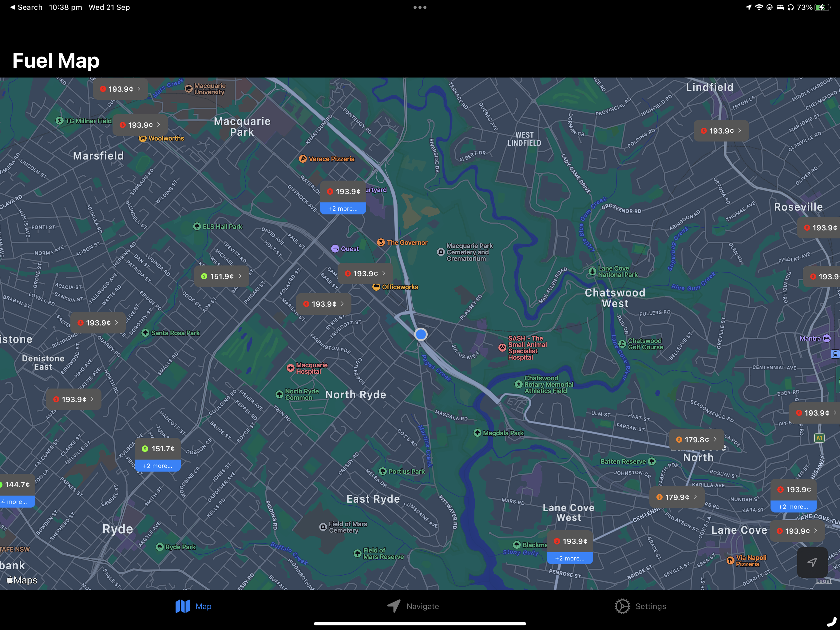Tap Macquarie Park Cemetery icon
Viewport: 840px width, 630px height.
click(441, 252)
